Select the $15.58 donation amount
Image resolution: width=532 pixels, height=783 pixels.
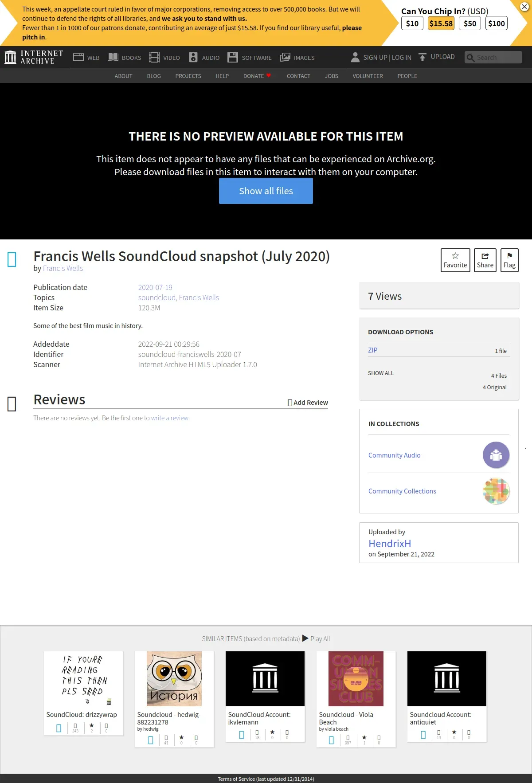(x=441, y=23)
